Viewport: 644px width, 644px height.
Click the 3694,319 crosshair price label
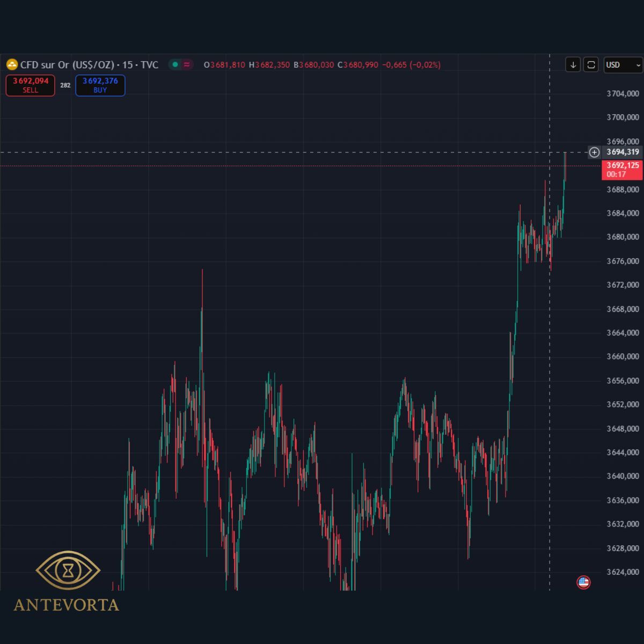[x=623, y=152]
